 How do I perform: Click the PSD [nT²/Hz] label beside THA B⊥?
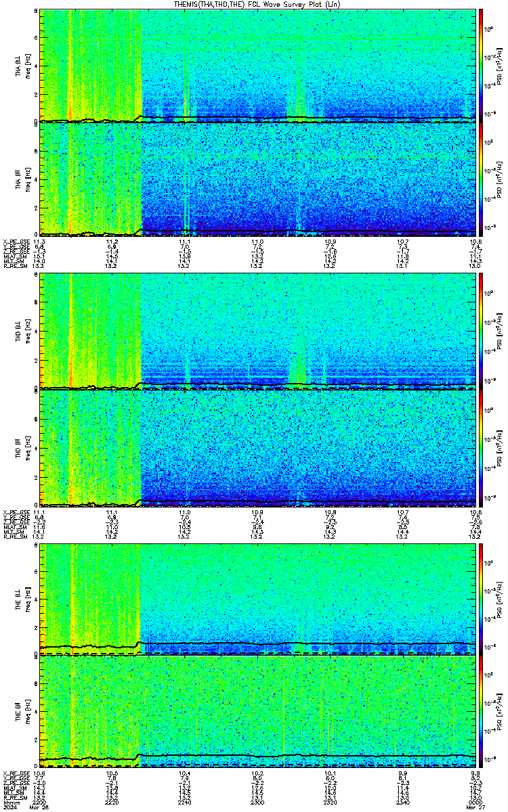click(498, 66)
